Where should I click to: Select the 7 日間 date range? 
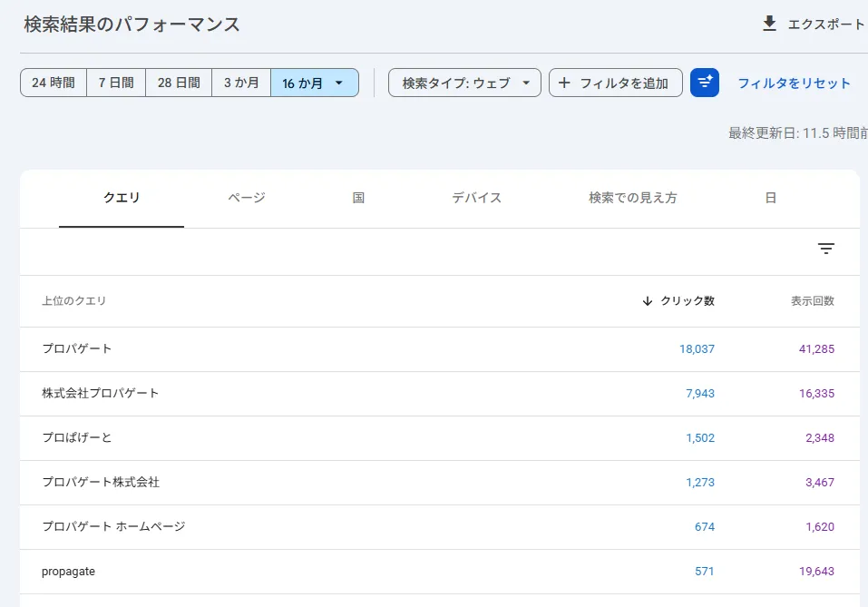tap(116, 83)
